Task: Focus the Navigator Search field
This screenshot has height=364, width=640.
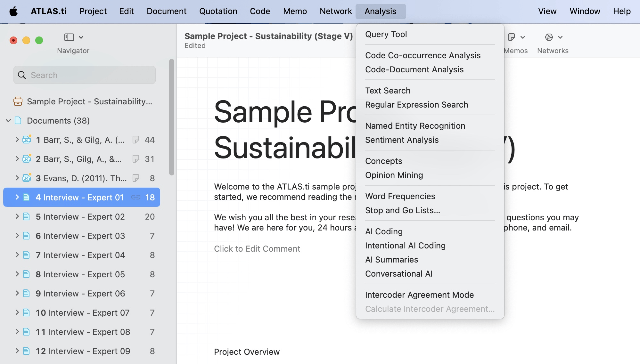Action: click(x=85, y=75)
